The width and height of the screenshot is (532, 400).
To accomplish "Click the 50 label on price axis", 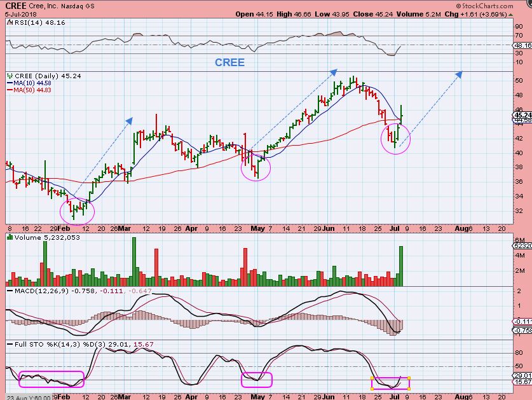I will [x=519, y=81].
